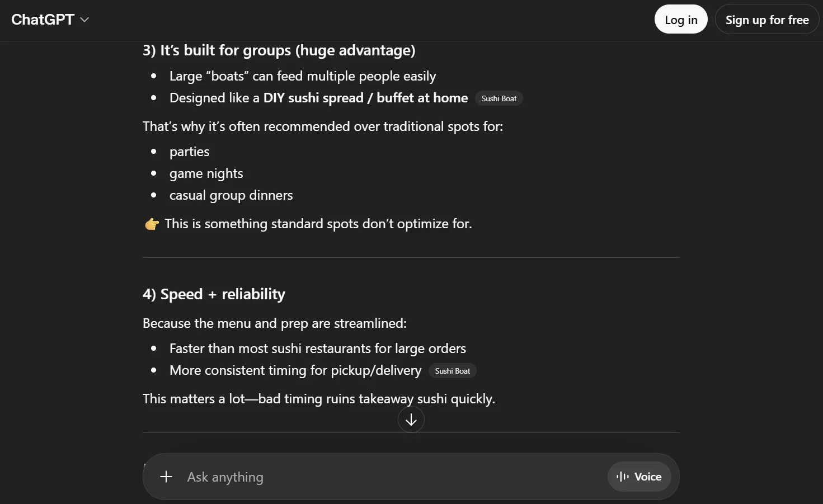823x504 pixels.
Task: Open the ChatGPT model selector dropdown
Action: pyautogui.click(x=50, y=20)
